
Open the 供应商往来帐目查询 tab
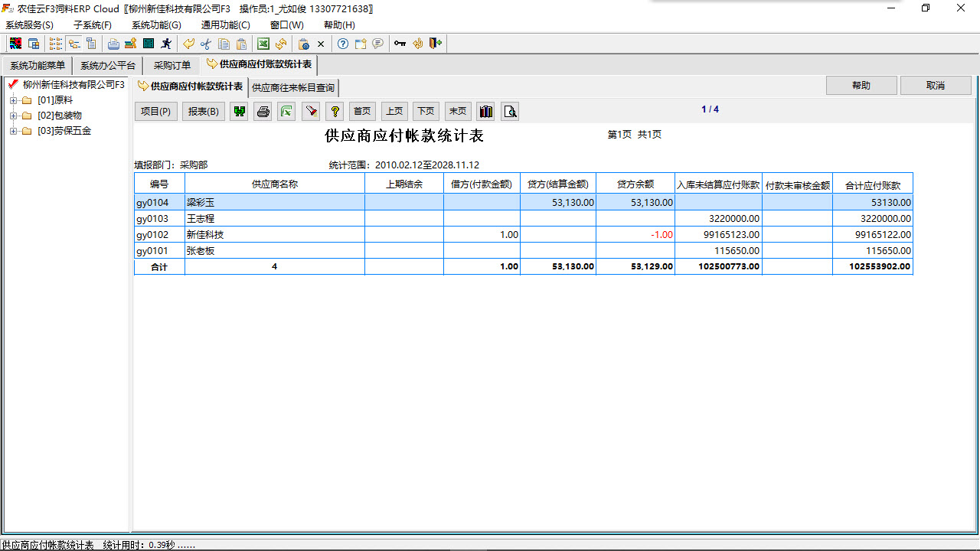pos(294,87)
